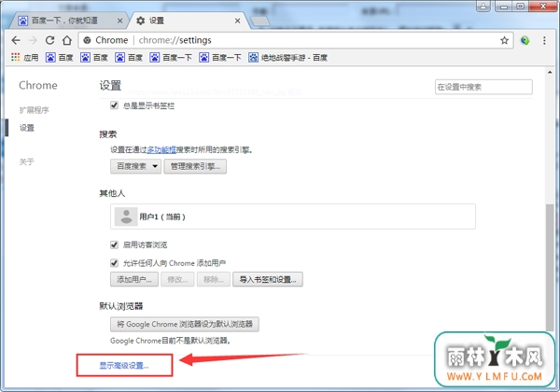Click the green globe extension icon
This screenshot has height=392, width=560.
tap(525, 40)
